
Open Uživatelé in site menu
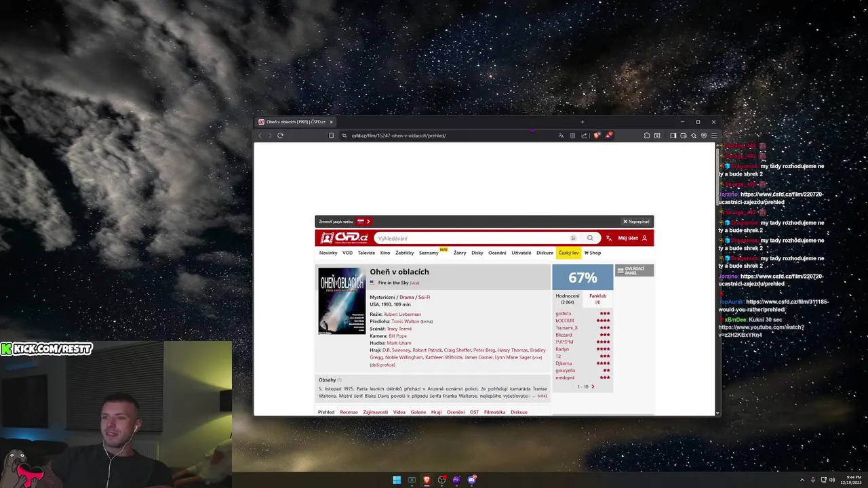pyautogui.click(x=521, y=253)
